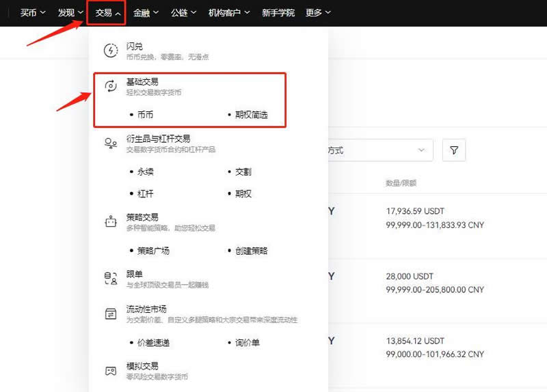Screen dimensions: 547x392
Task: Expand the 更多 menu
Action: 318,12
